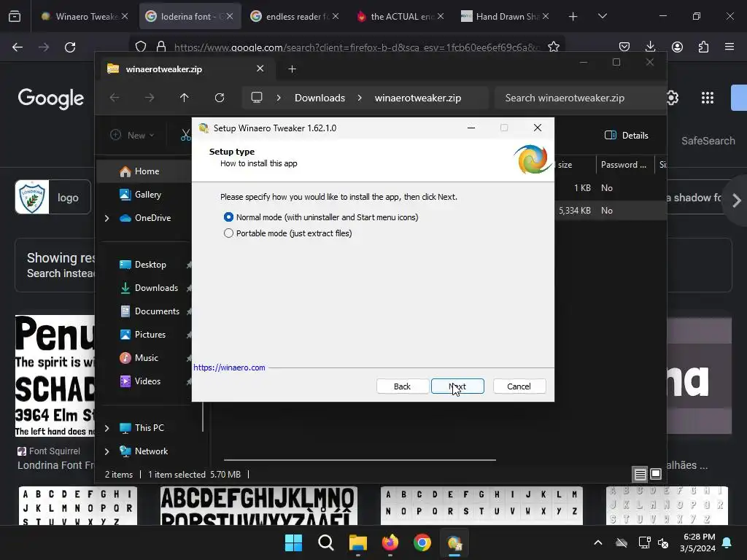The image size is (747, 560).
Task: Click Downloads in Explorer breadcrumb
Action: [320, 98]
